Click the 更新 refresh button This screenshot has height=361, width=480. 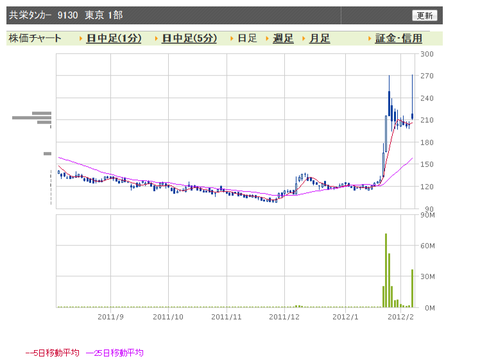pos(424,15)
